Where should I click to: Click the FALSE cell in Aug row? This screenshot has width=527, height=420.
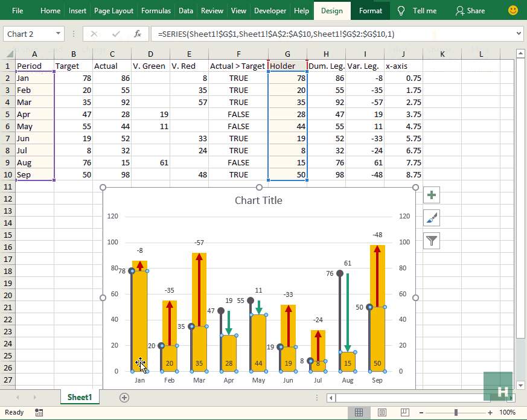point(238,162)
